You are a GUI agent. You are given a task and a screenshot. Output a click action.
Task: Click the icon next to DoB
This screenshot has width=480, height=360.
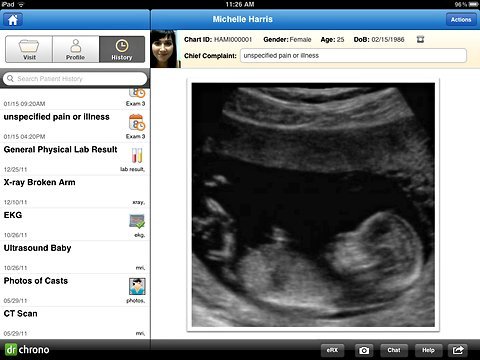[x=420, y=39]
